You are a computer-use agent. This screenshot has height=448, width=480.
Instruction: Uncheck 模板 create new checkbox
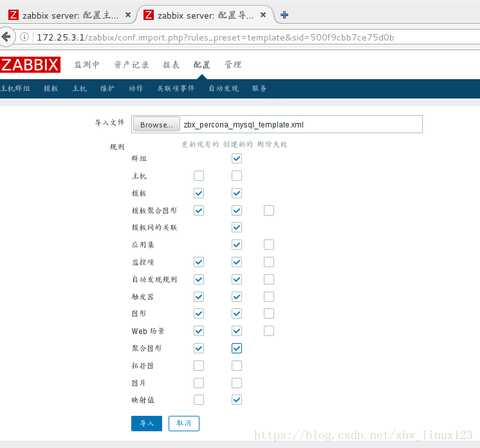pyautogui.click(x=237, y=193)
